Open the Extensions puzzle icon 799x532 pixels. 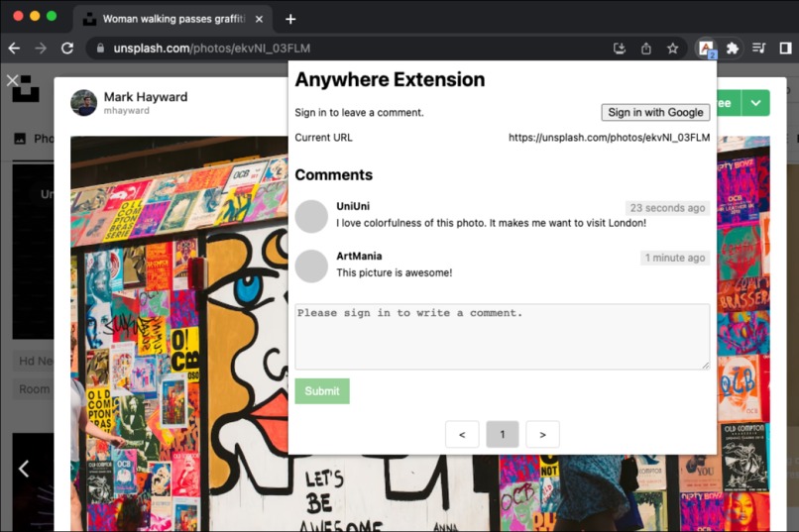point(733,49)
